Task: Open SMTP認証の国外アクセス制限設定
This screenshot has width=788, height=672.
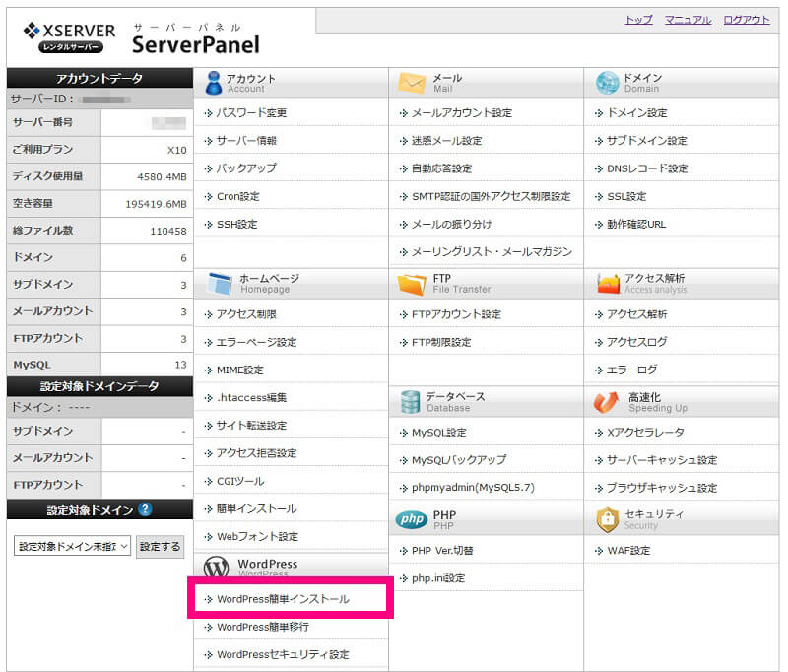Action: click(492, 196)
